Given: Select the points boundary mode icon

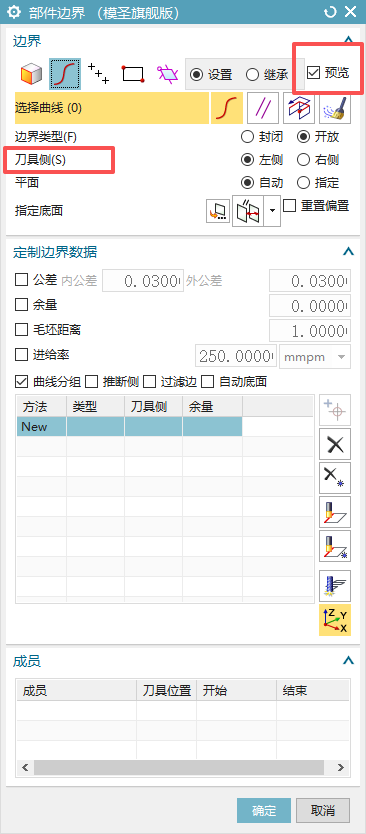Looking at the screenshot, I should (x=98, y=74).
